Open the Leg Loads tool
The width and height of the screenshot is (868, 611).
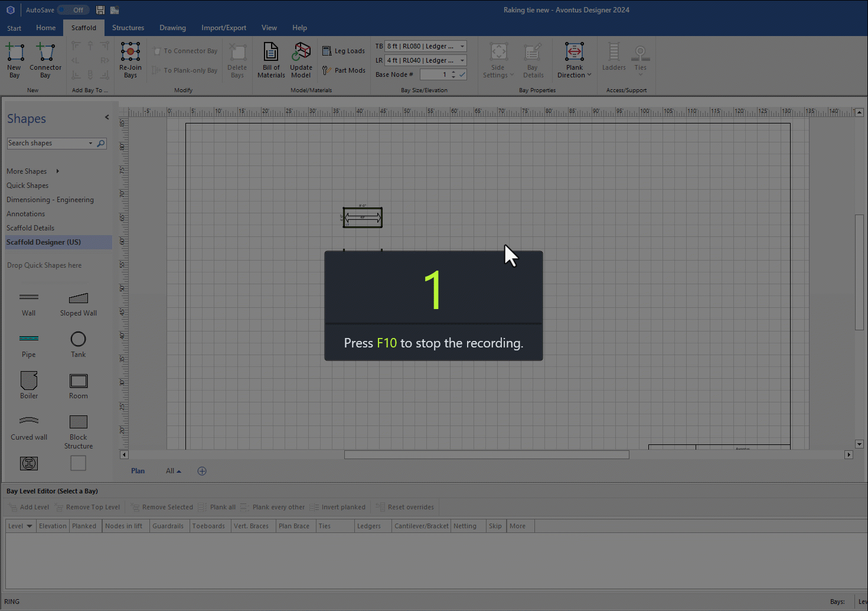click(x=344, y=51)
